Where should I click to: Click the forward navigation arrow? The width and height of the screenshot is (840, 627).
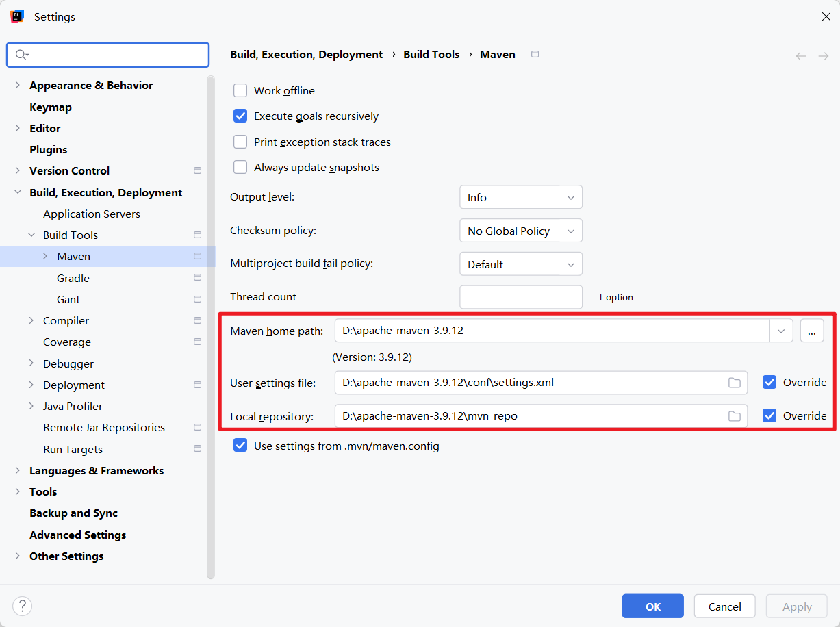pyautogui.click(x=824, y=56)
